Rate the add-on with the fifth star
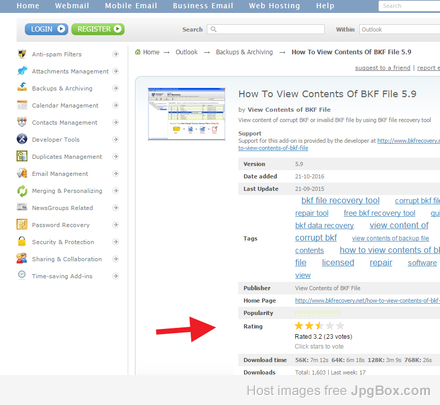440x405 pixels. point(340,326)
